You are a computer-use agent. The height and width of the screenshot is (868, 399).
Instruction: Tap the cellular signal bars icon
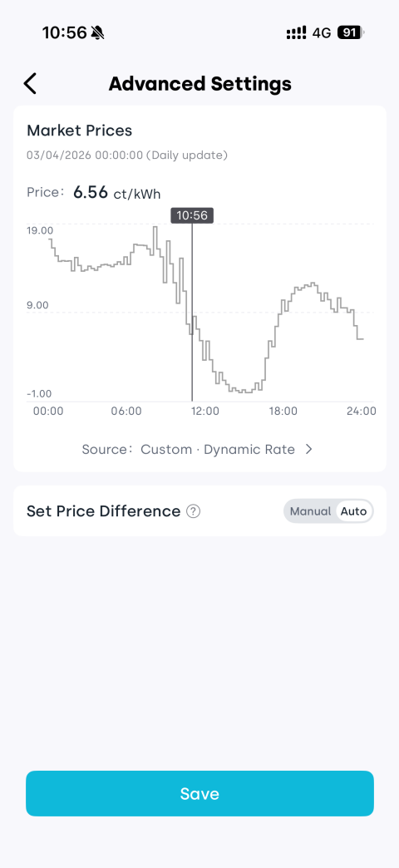[296, 33]
